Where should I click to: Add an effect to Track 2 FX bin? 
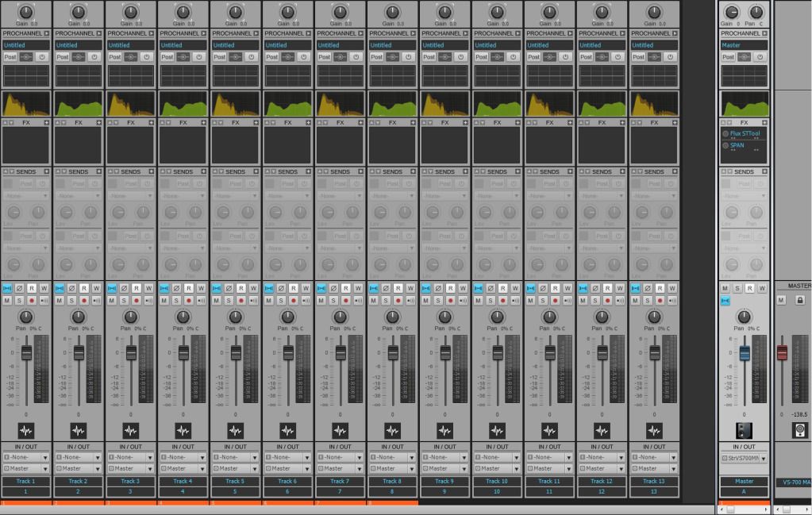click(99, 122)
